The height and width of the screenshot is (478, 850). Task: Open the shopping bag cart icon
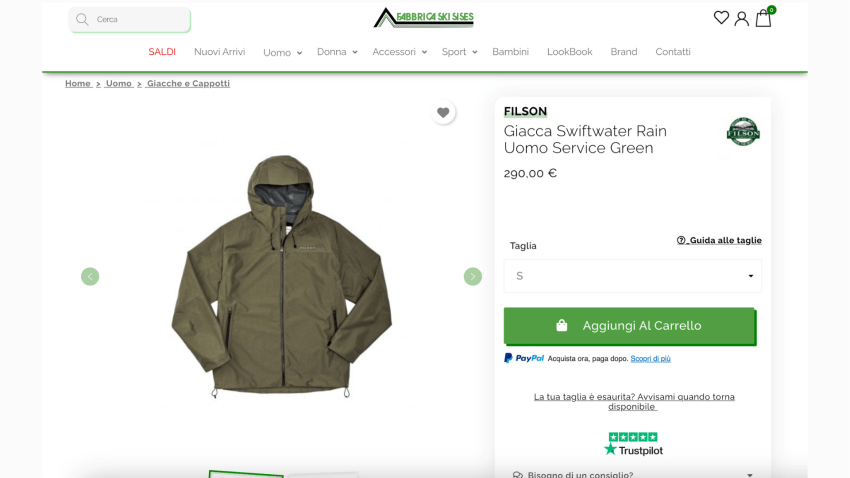(x=763, y=18)
